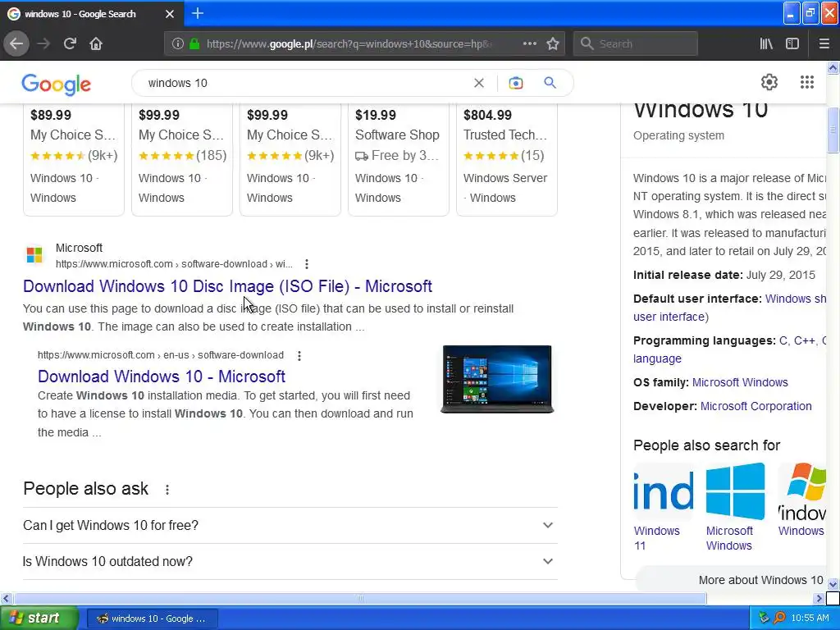This screenshot has height=630, width=840.
Task: Open options menu beside microsoft.com software-download wi... URL
Action: pyautogui.click(x=307, y=263)
